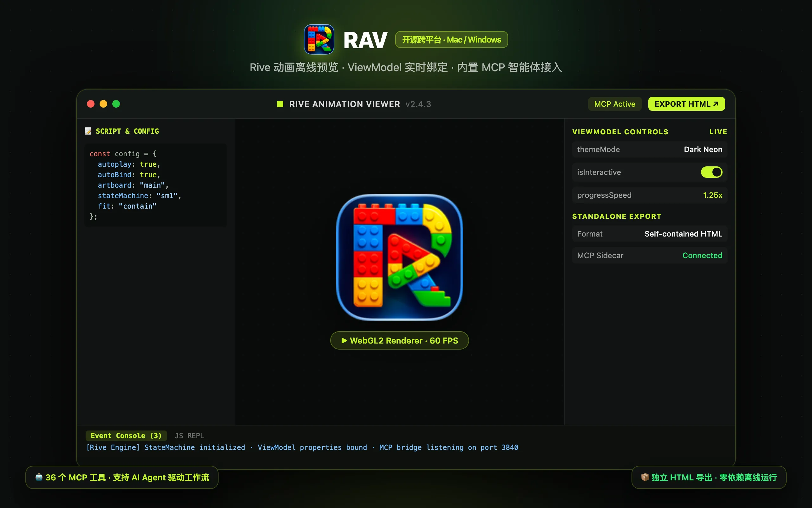812x508 pixels.
Task: Click the LIVE indicator label
Action: click(718, 132)
